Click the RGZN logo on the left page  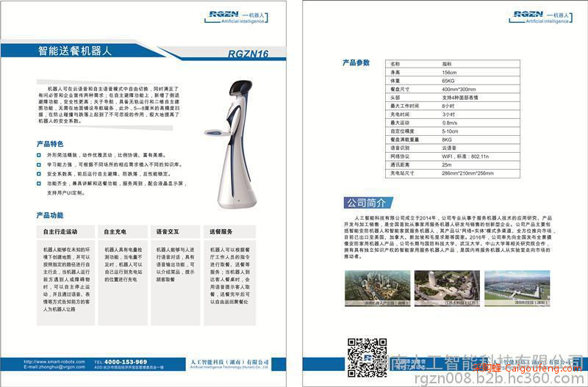(237, 18)
